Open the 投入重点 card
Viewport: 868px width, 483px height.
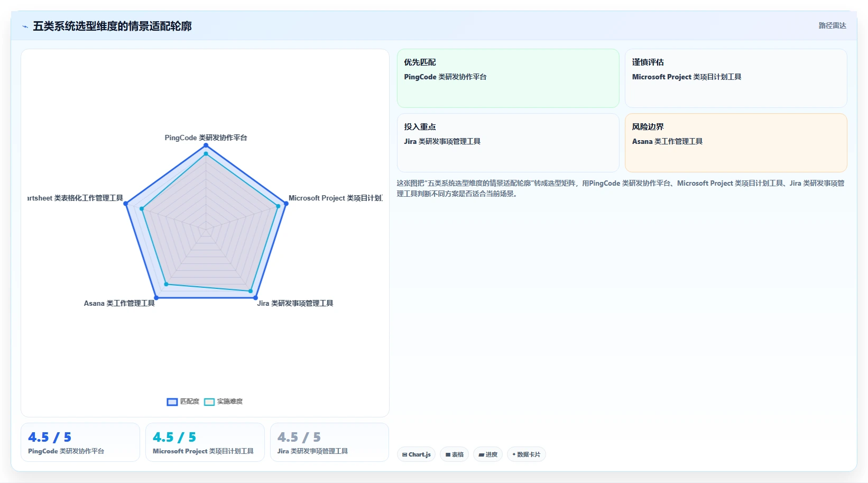click(x=508, y=143)
